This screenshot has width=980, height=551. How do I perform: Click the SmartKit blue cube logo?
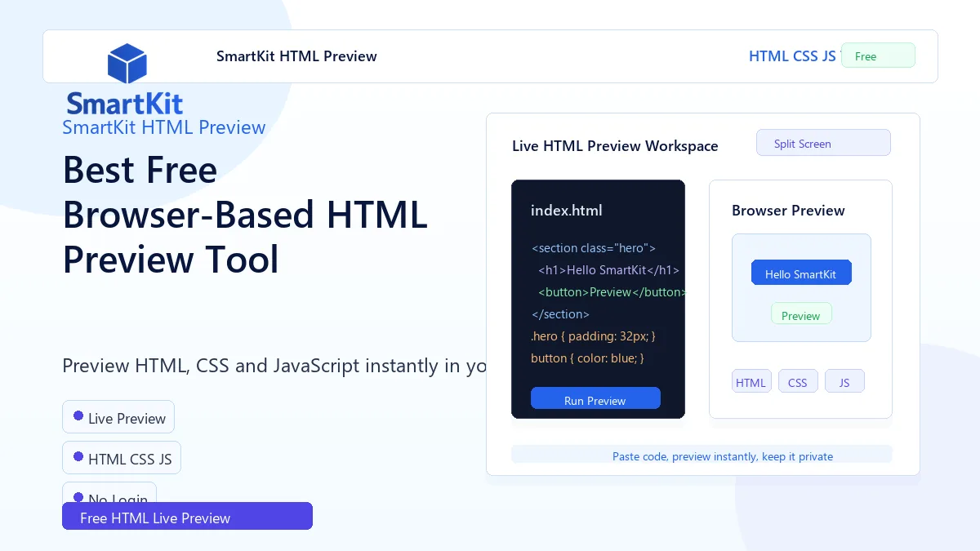pos(127,64)
